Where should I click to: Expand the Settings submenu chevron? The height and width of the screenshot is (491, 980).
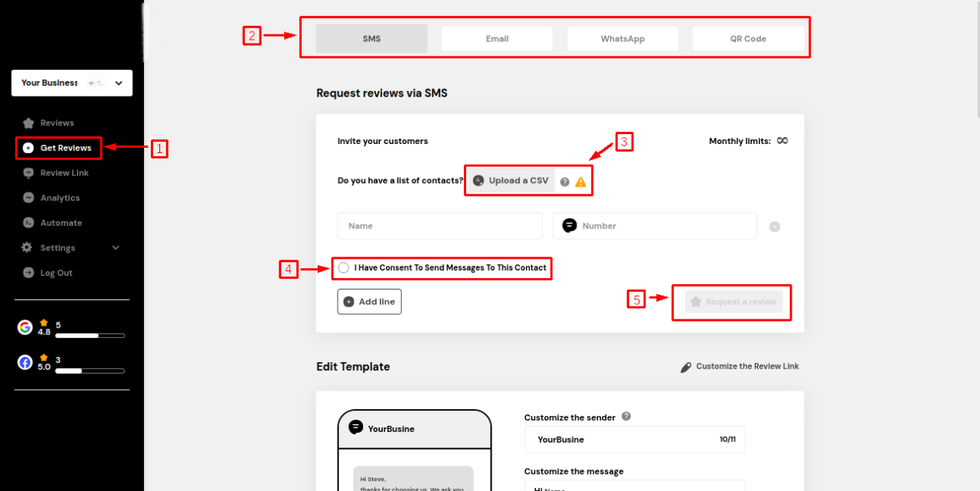click(x=116, y=248)
